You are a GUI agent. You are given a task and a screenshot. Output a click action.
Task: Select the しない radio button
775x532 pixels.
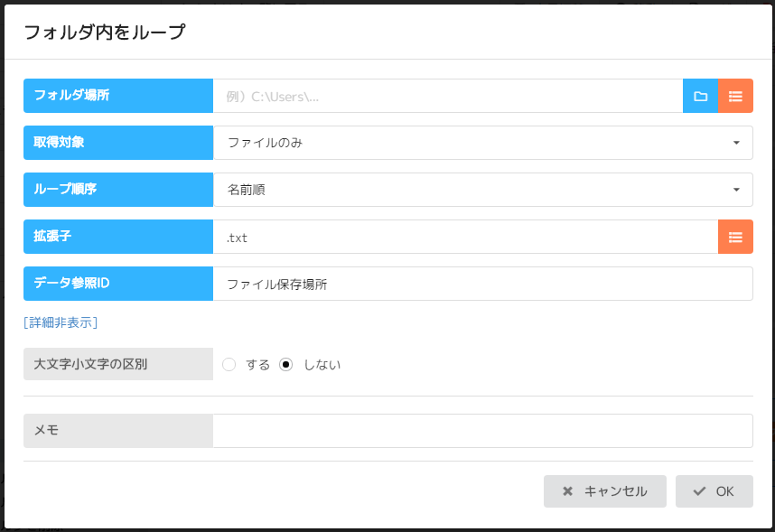pyautogui.click(x=286, y=365)
